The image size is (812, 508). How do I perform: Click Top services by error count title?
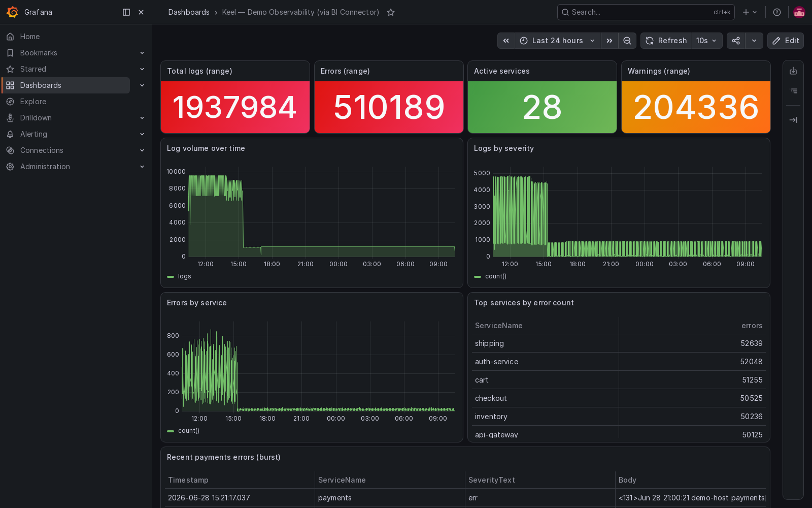click(x=524, y=303)
